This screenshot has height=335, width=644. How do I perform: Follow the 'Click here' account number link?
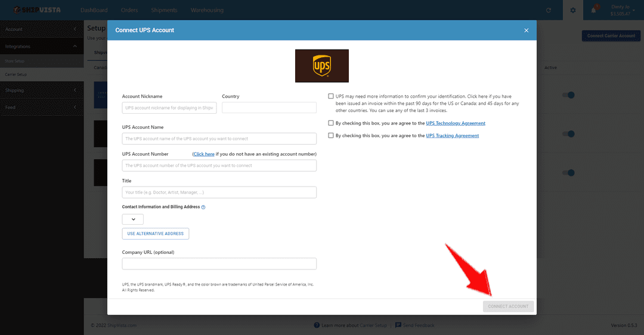point(204,154)
